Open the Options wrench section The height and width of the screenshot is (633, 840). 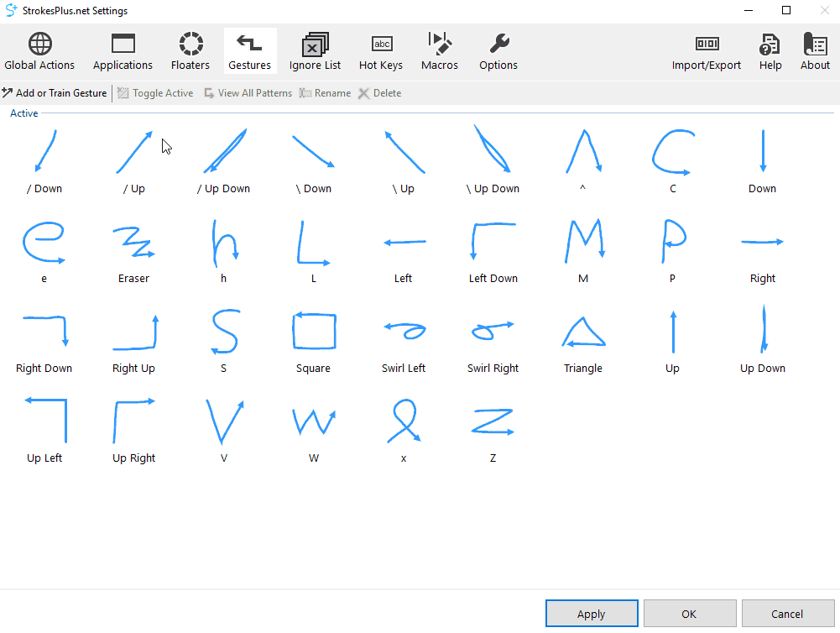point(498,51)
